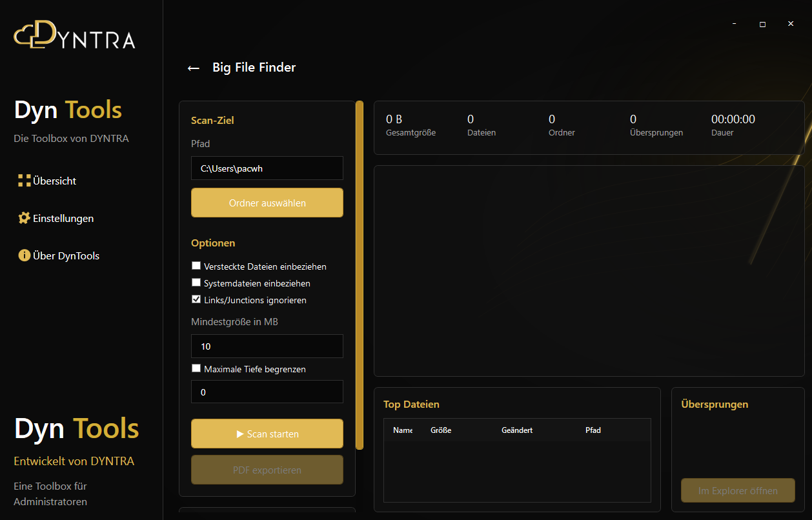Click the Übersicht grid icon
The width and height of the screenshot is (812, 520).
pyautogui.click(x=25, y=181)
